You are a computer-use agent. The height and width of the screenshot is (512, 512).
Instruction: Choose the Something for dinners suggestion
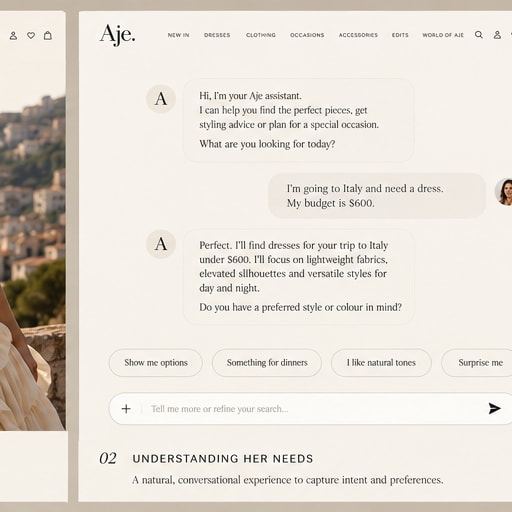point(267,363)
